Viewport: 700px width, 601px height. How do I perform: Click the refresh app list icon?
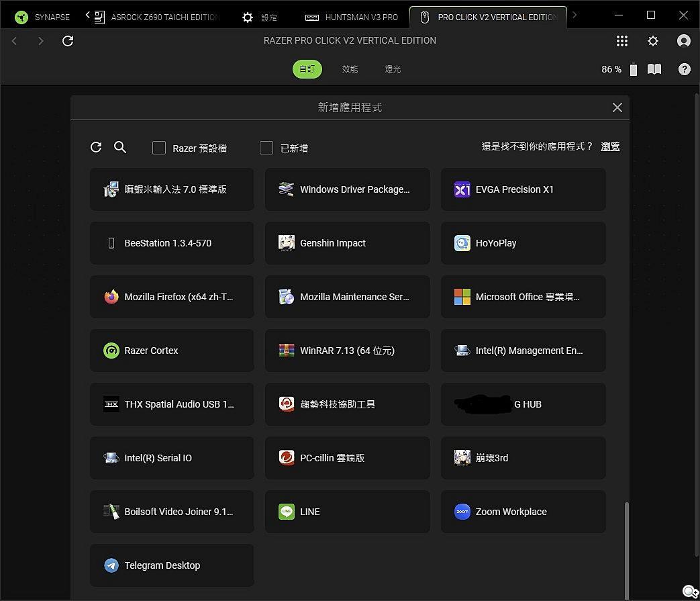point(96,147)
